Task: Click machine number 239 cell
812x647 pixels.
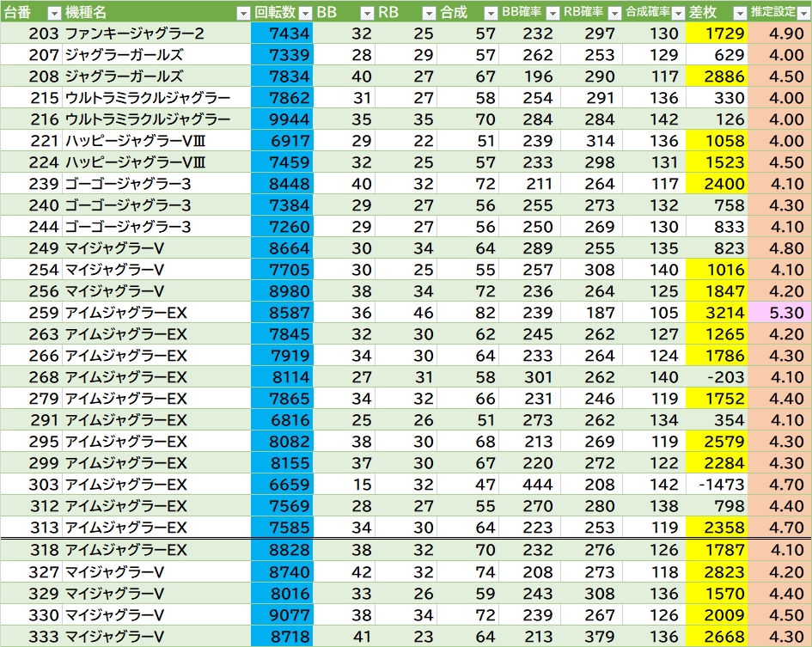Action: pos(32,183)
